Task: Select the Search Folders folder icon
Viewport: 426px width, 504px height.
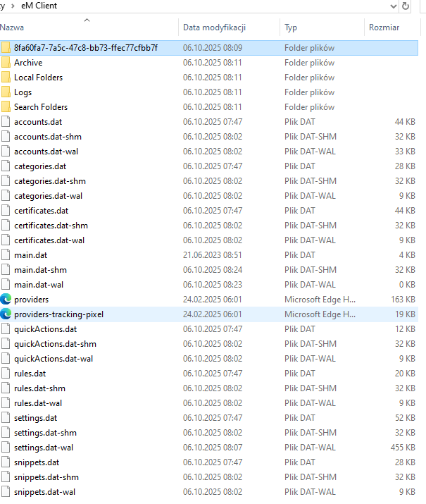Action: coord(6,107)
